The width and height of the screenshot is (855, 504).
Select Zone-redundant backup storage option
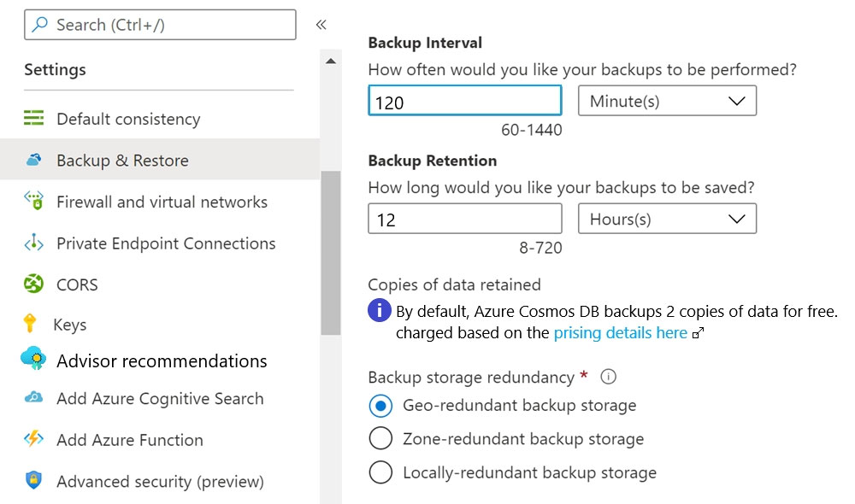pos(380,438)
